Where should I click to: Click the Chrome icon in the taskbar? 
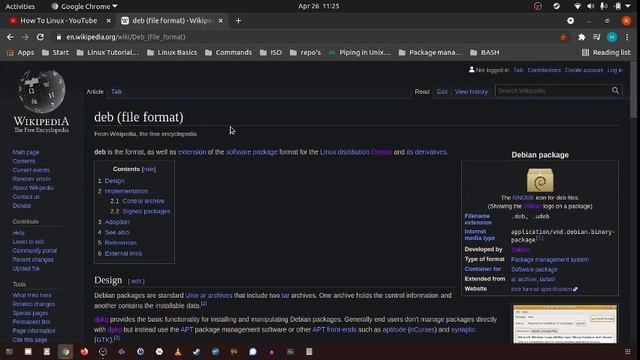65,351
